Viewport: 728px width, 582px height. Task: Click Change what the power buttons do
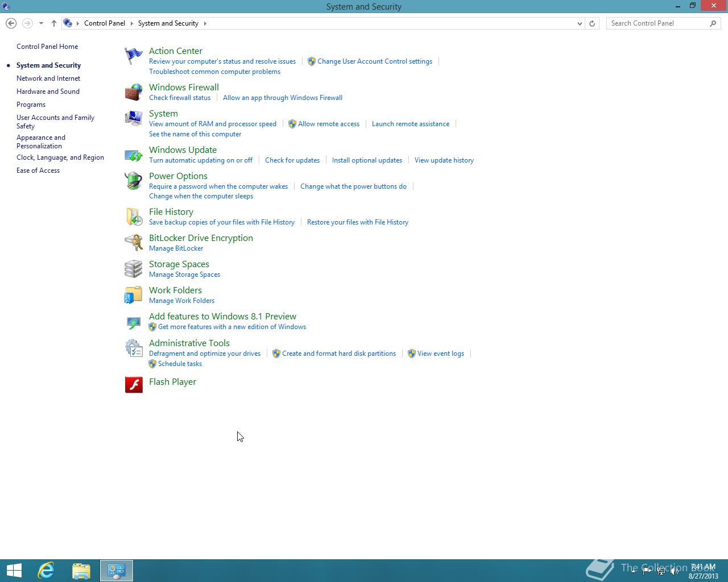[353, 186]
